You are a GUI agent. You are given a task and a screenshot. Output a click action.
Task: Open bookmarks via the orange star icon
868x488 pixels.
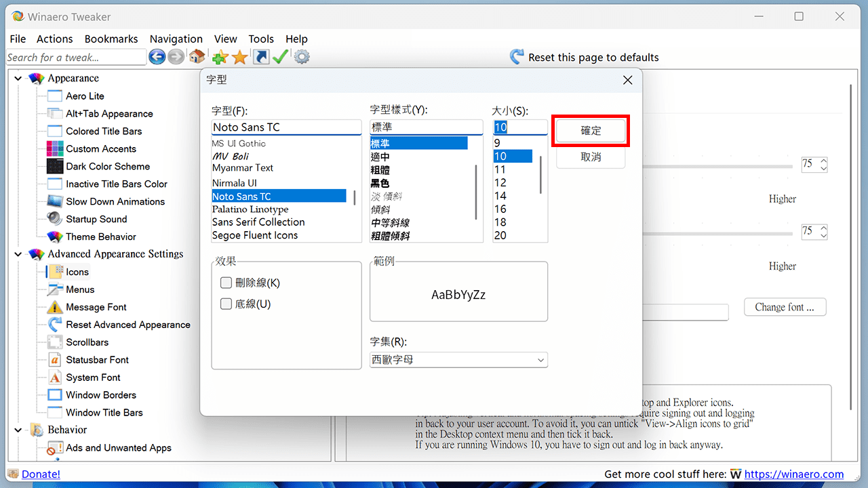tap(239, 57)
